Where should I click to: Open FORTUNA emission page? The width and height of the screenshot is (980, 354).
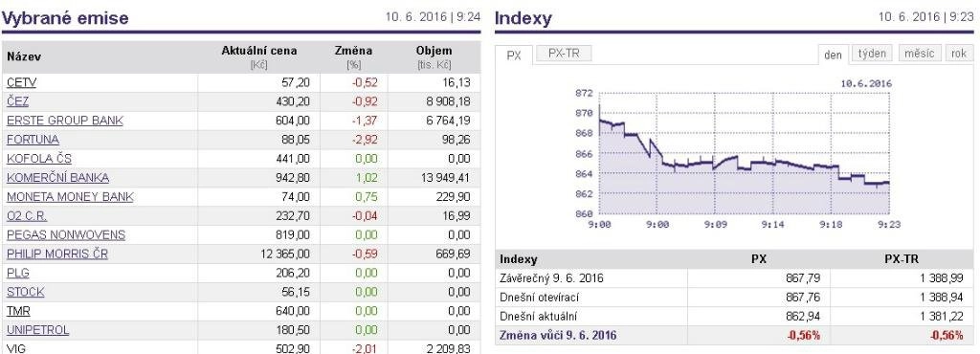(x=33, y=140)
